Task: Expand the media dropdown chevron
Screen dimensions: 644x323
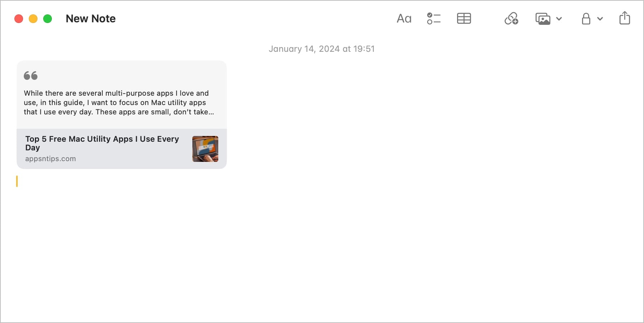Action: coord(559,19)
